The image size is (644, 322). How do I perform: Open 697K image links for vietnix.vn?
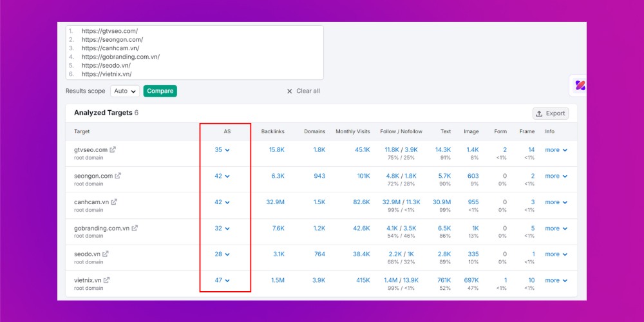pyautogui.click(x=471, y=280)
